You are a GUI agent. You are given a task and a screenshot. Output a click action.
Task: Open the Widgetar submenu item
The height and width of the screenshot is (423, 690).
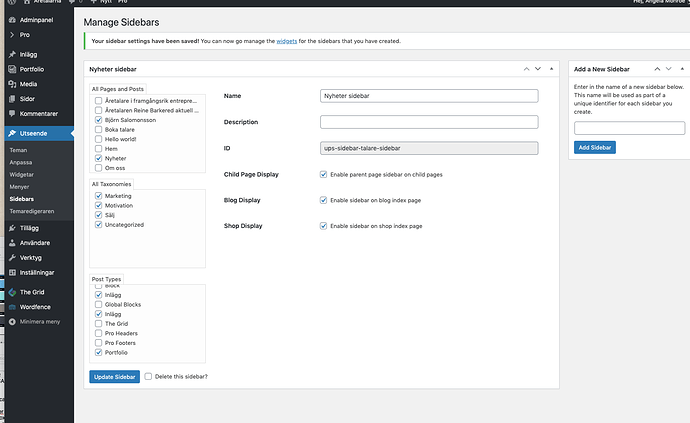22,175
